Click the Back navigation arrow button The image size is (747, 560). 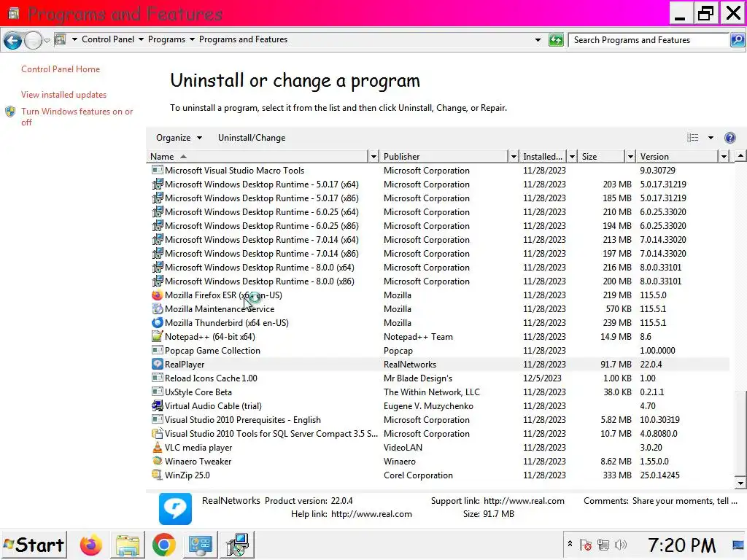[x=13, y=40]
